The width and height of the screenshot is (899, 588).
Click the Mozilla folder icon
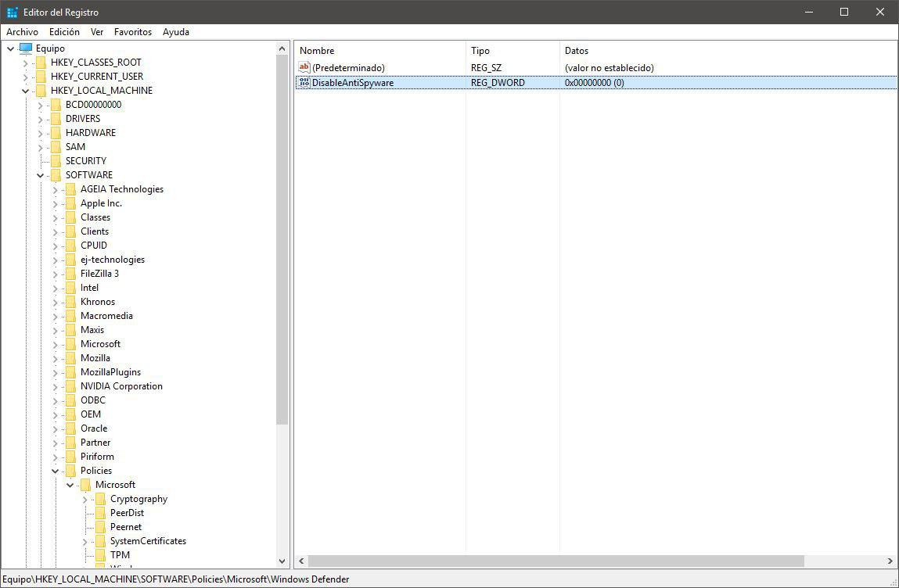[x=71, y=358]
